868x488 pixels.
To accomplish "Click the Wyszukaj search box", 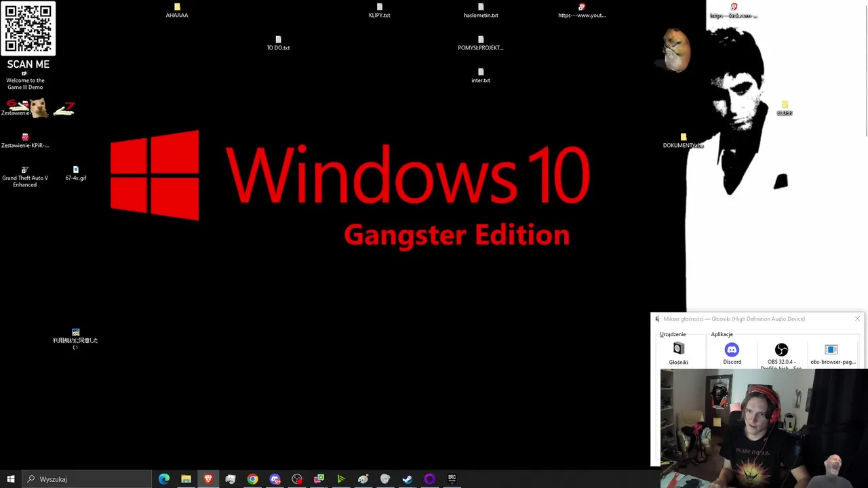I will (87, 479).
